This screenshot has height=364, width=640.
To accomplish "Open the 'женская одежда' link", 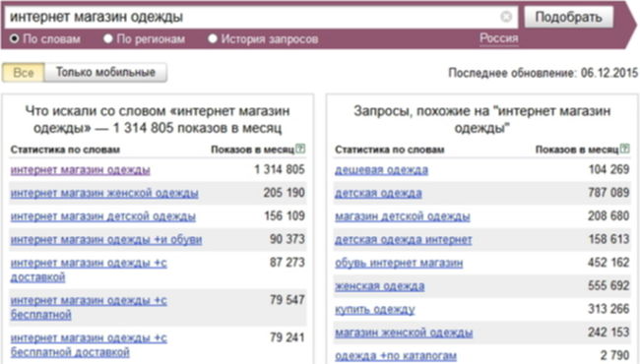I will 380,286.
